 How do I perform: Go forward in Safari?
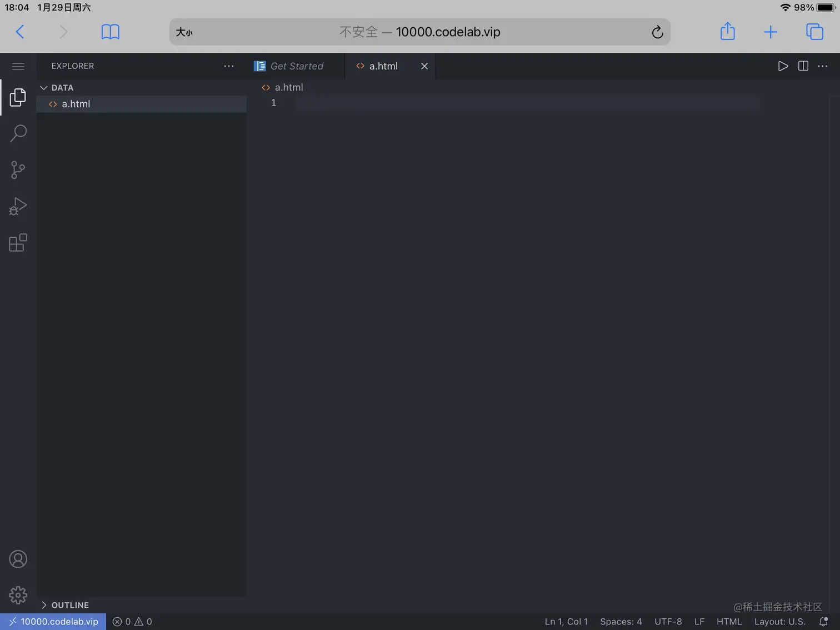63,32
